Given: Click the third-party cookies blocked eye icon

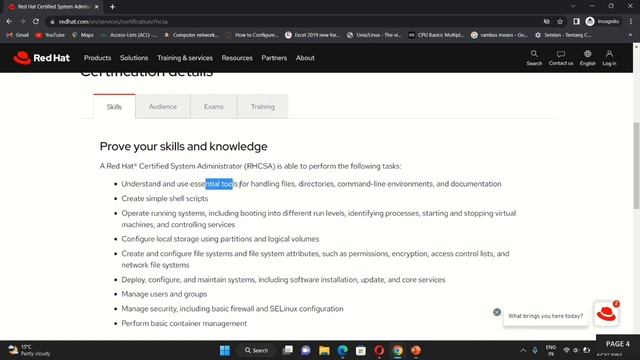Looking at the screenshot, I should point(547,21).
